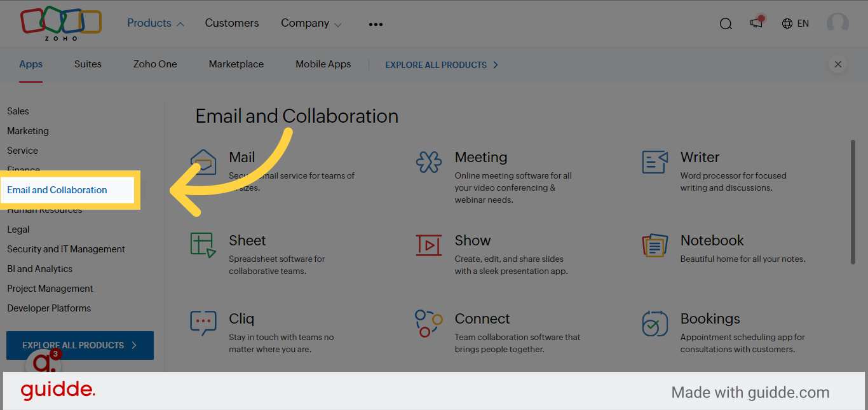The height and width of the screenshot is (410, 868).
Task: Select Email and Collaboration category
Action: pos(57,190)
